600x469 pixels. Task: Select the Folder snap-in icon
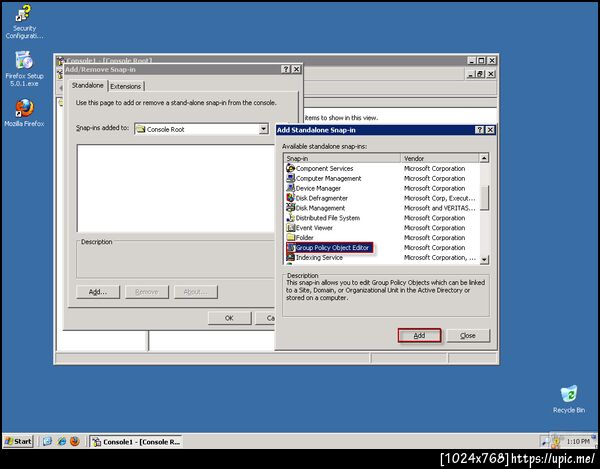pyautogui.click(x=290, y=238)
